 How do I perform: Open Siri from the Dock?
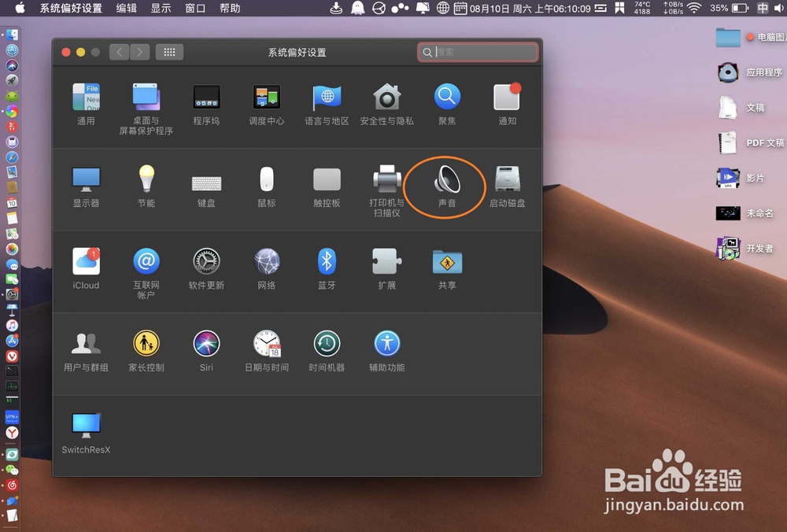pos(12,66)
